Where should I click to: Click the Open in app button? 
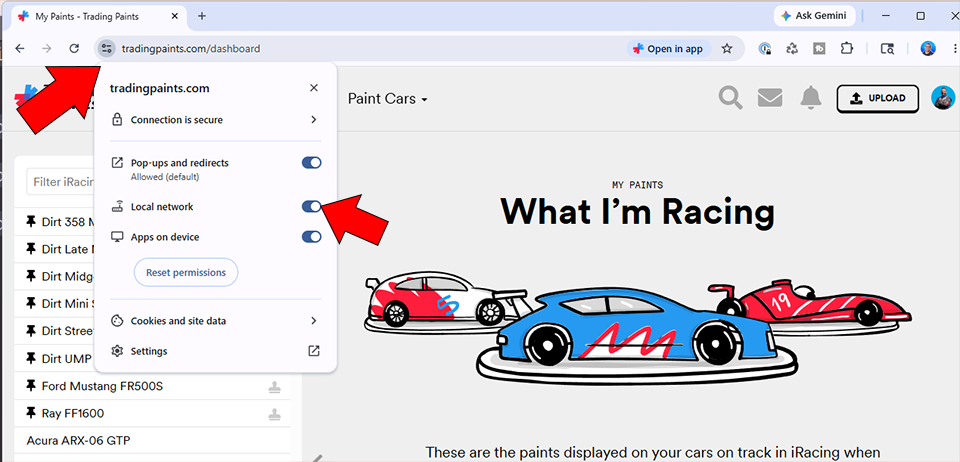tap(668, 49)
